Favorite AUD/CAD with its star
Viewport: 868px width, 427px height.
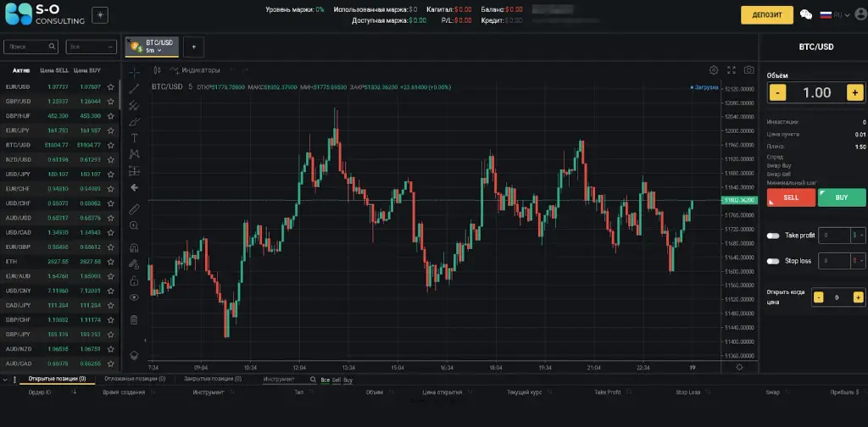point(111,363)
